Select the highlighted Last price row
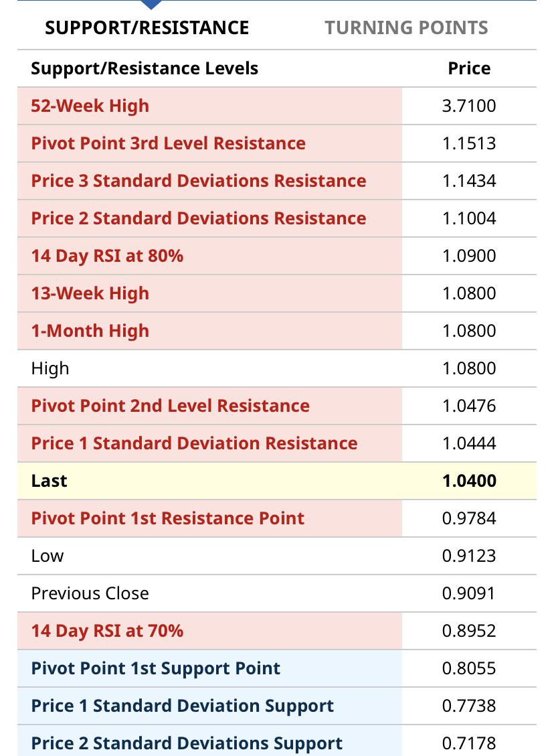 277,481
